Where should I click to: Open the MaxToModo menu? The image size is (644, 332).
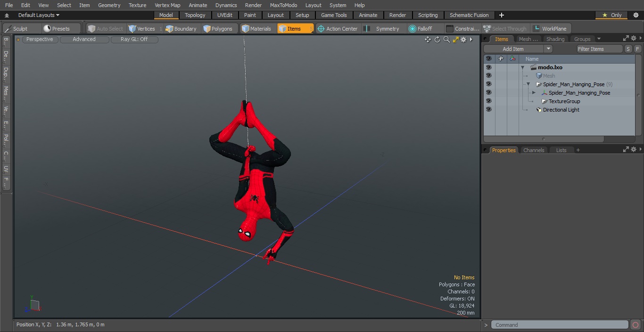(x=283, y=5)
